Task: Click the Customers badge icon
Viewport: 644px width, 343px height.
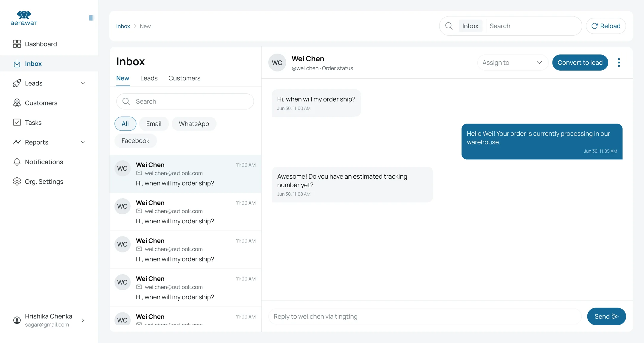Action: 17,103
